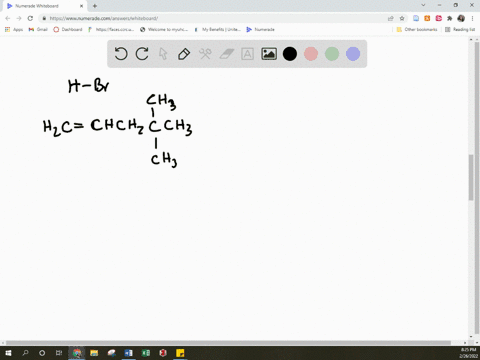Open Microsoft Word from the taskbar
This screenshot has height=360, width=480.
click(128, 353)
